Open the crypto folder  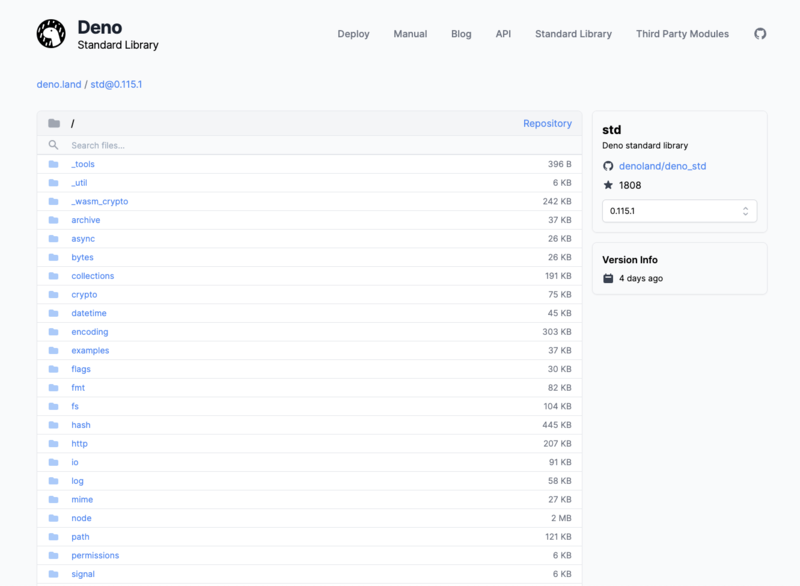[84, 294]
